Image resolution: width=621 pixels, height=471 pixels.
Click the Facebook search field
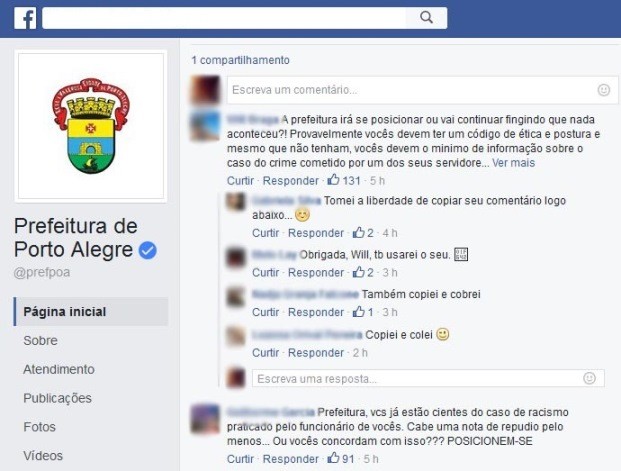224,18
